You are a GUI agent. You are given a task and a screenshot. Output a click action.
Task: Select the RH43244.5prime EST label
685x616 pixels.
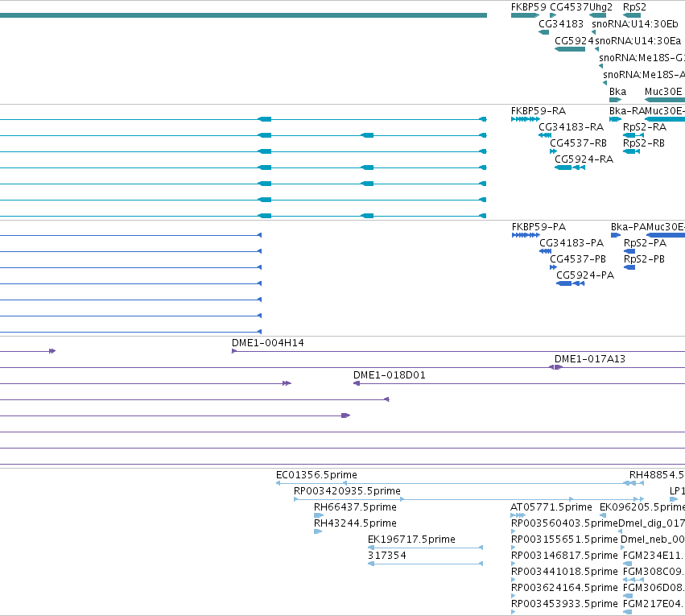355,524
